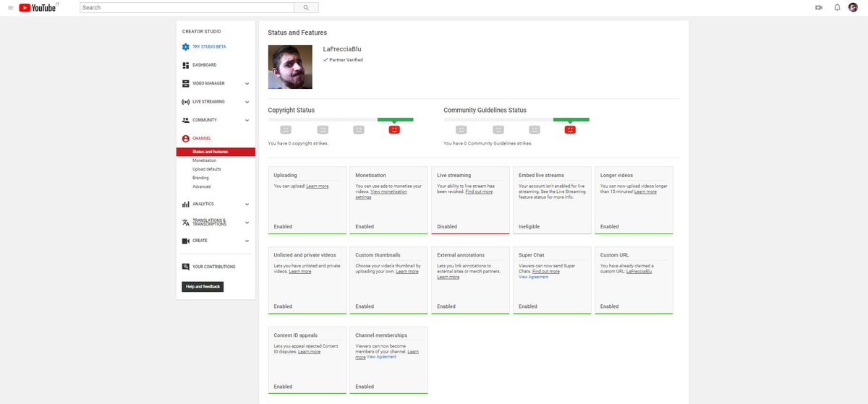
Task: Click the search magnifier button
Action: click(306, 7)
